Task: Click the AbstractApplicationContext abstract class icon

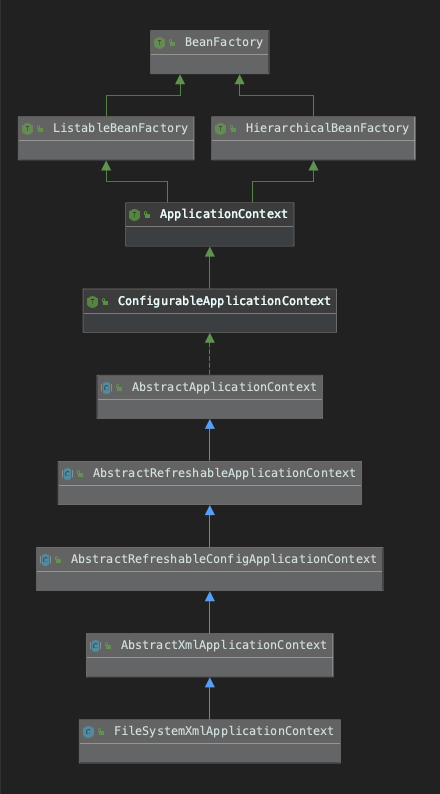Action: pyautogui.click(x=106, y=388)
